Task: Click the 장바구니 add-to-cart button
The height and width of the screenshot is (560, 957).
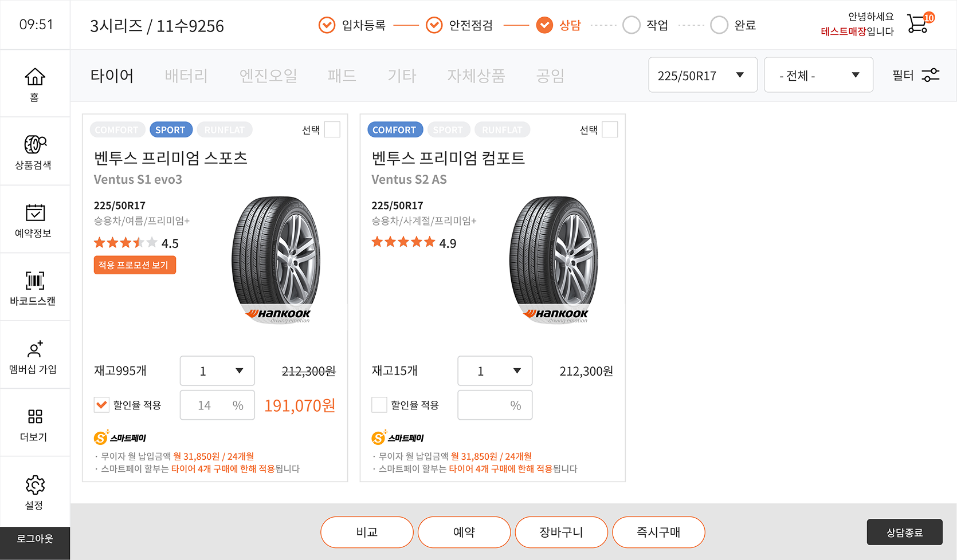Action: pos(562,533)
